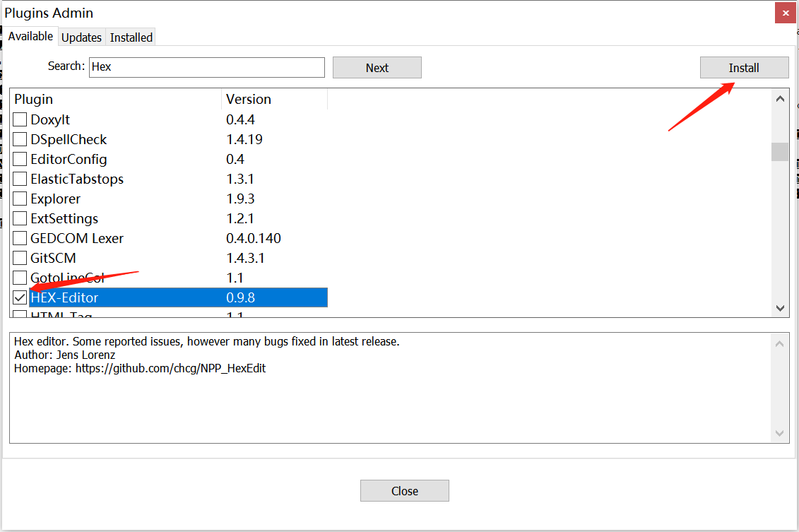
Task: Switch to the Updates tab
Action: [81, 37]
